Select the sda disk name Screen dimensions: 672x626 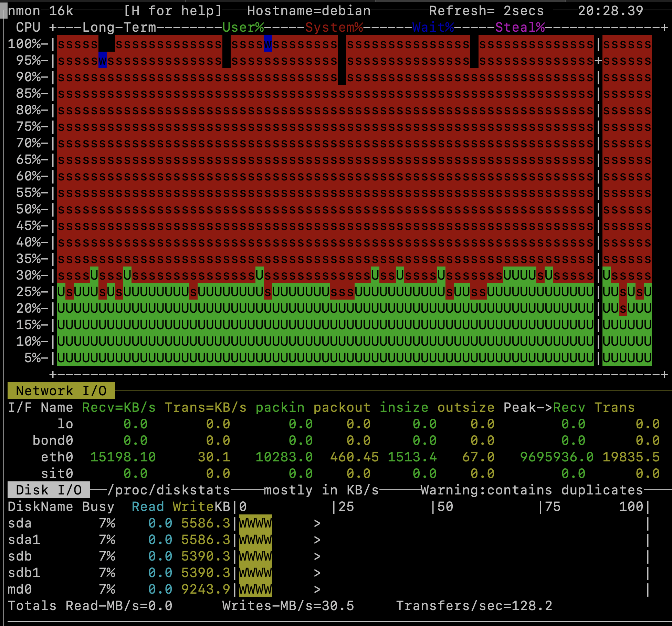click(19, 523)
